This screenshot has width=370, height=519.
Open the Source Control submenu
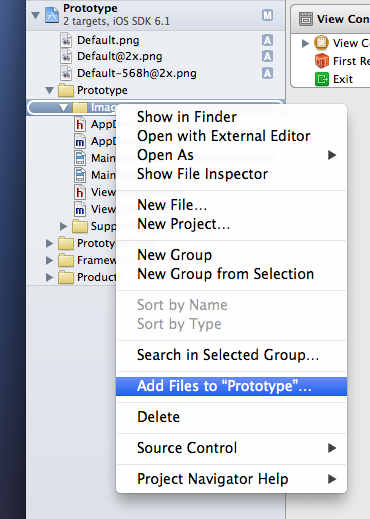(231, 448)
